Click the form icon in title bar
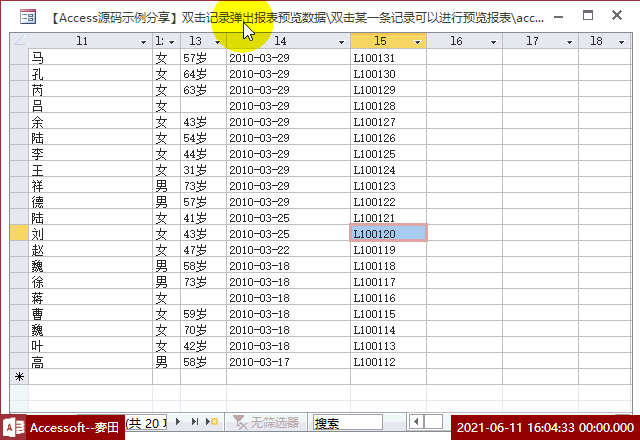 tap(28, 17)
